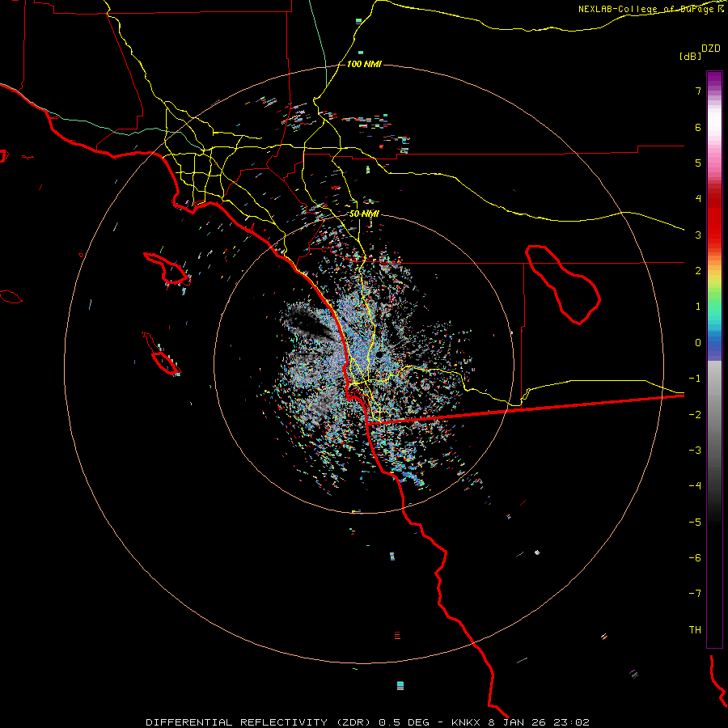Viewport: 728px width, 728px height.
Task: Click the scale value "7"
Action: pyautogui.click(x=698, y=91)
